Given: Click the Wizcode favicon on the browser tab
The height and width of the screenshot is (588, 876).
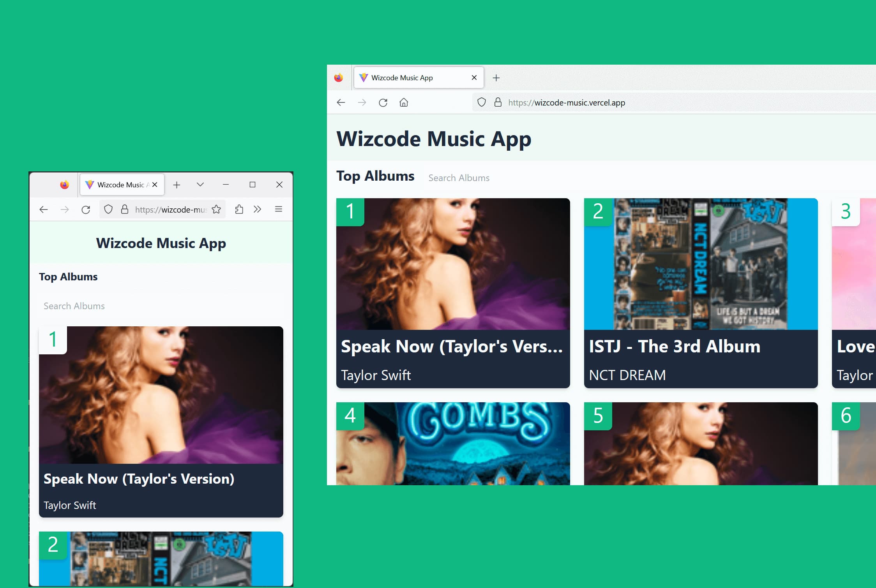Looking at the screenshot, I should pos(363,77).
